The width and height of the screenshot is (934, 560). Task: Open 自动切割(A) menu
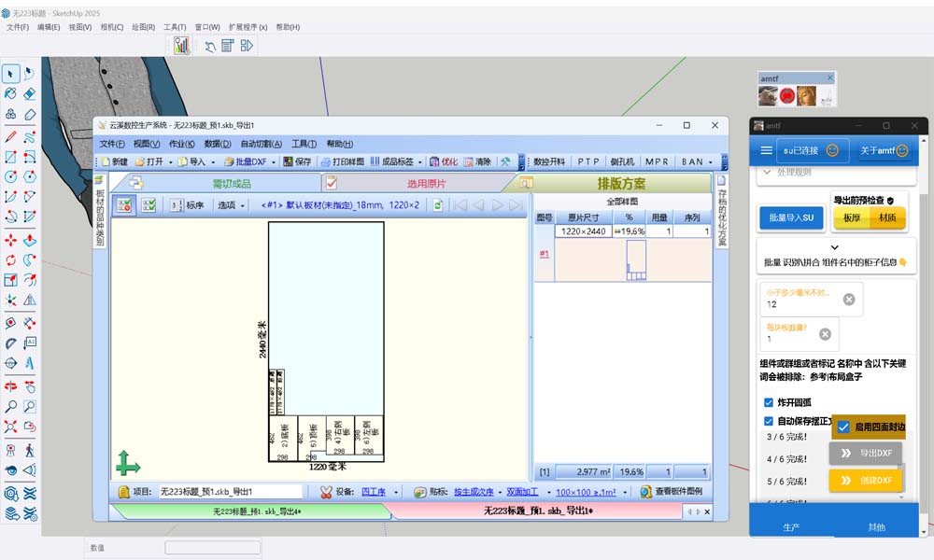(x=261, y=144)
